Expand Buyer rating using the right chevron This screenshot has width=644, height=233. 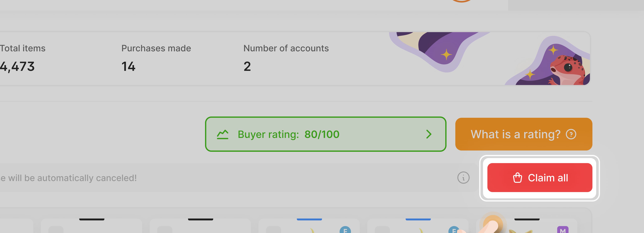429,134
